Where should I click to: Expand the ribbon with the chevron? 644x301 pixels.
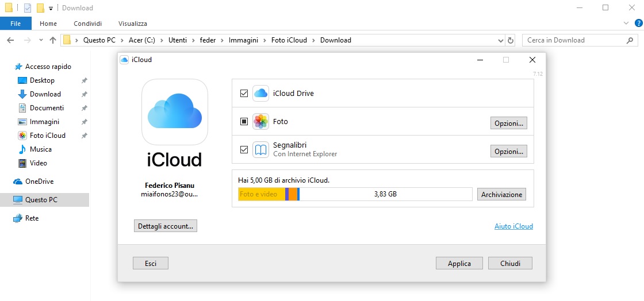(x=626, y=24)
